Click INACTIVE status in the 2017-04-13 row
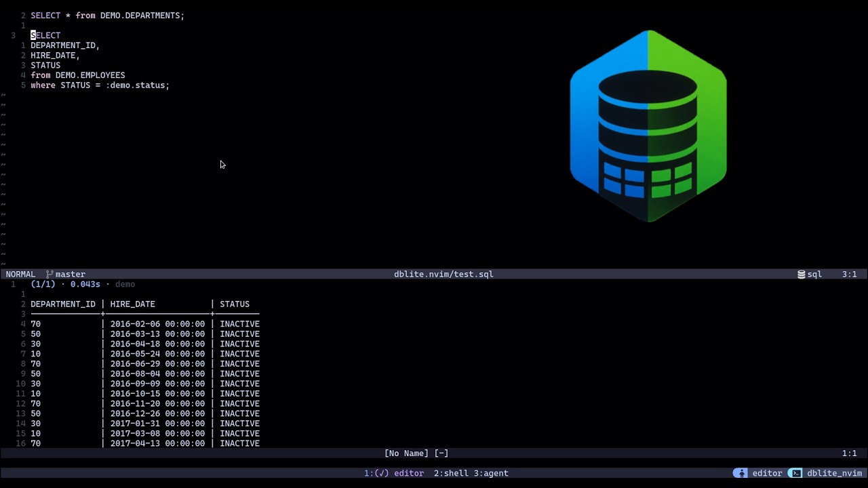 239,443
